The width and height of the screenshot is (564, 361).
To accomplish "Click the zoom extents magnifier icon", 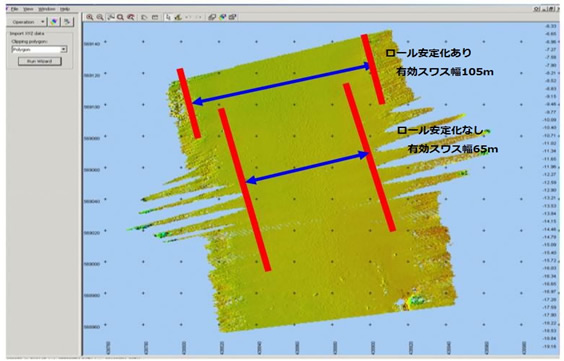I will 120,17.
